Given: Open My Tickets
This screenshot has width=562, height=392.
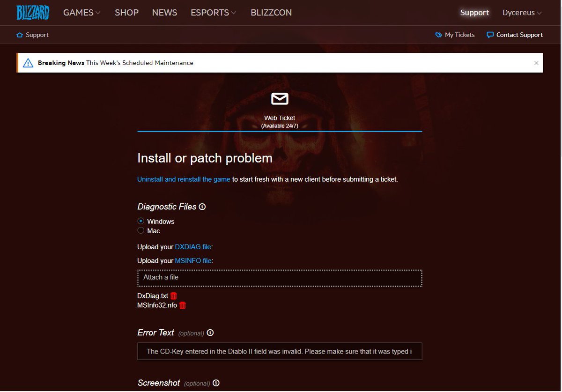Looking at the screenshot, I should tap(455, 35).
